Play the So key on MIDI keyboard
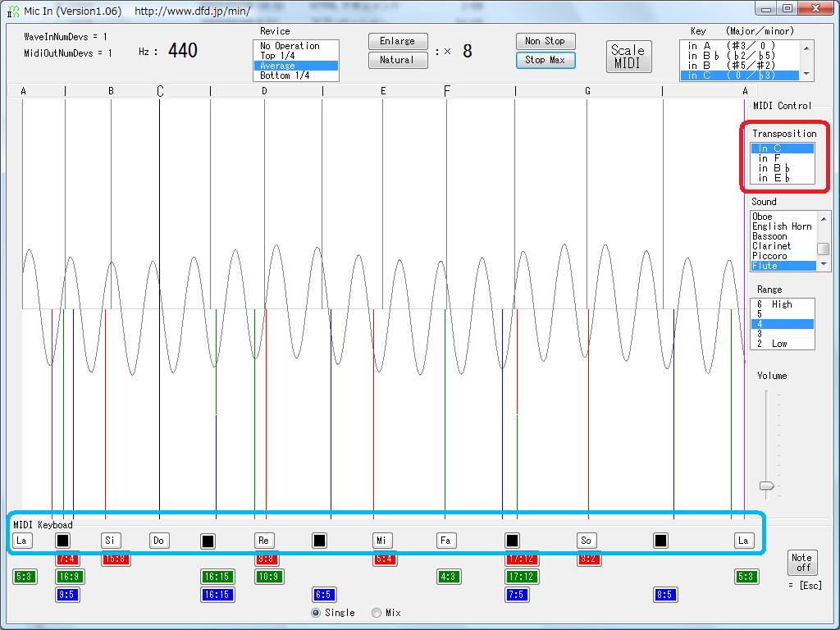 coord(587,541)
